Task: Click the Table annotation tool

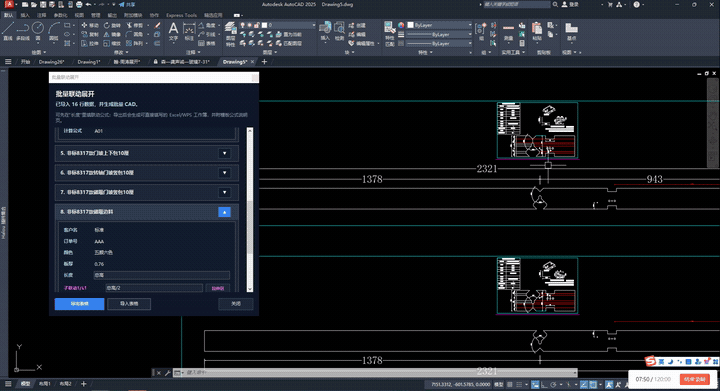Action: 208,44
